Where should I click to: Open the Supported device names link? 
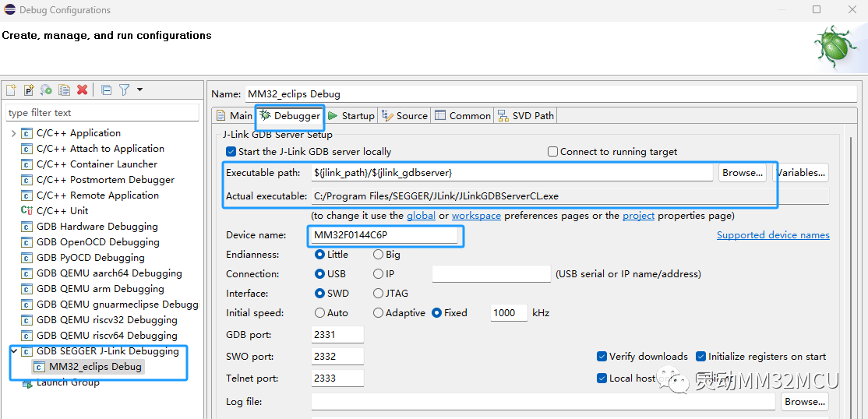coord(772,235)
